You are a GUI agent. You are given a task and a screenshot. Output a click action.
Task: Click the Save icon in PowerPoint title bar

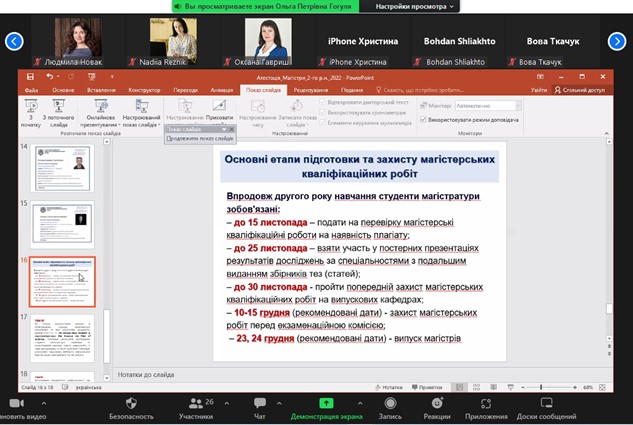(30, 77)
